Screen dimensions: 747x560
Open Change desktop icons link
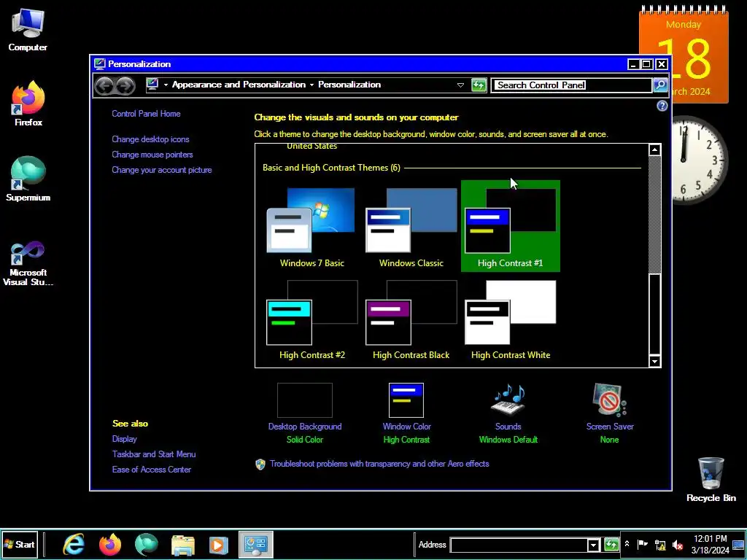click(x=150, y=139)
